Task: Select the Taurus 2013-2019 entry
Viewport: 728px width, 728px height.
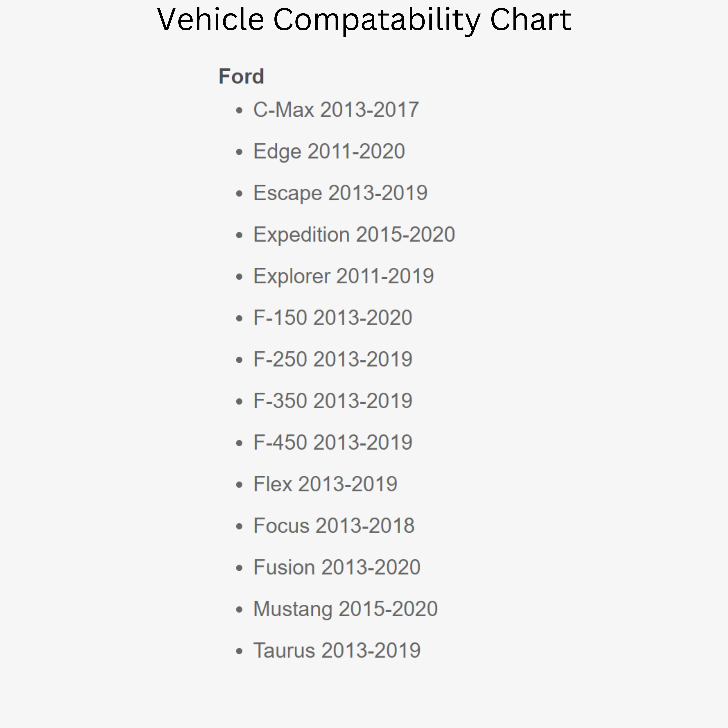Action: pyautogui.click(x=337, y=650)
